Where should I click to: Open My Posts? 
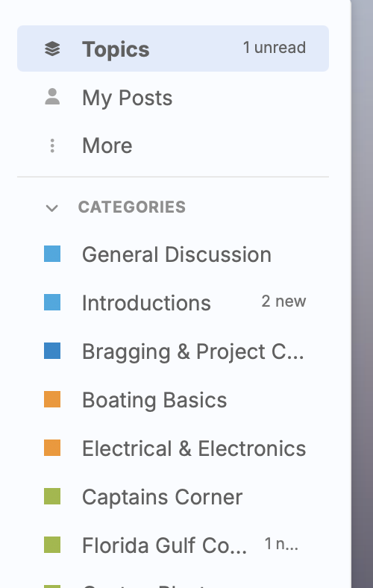pos(173,98)
